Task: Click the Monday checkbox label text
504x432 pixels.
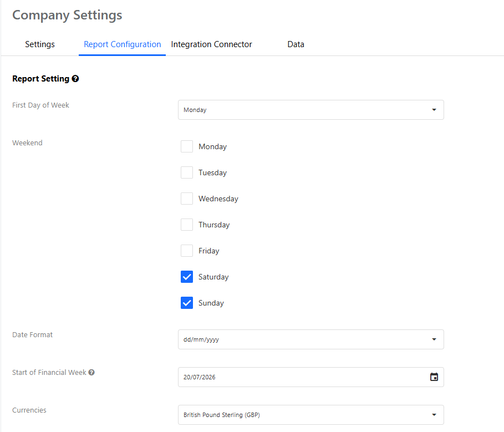Action: coord(212,147)
